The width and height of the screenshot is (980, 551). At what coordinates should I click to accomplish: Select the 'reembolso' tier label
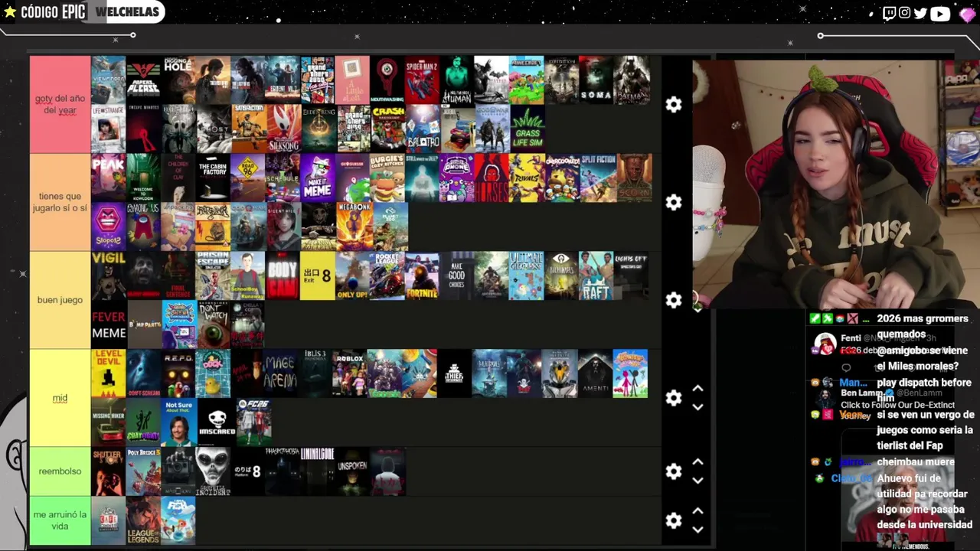tap(60, 471)
